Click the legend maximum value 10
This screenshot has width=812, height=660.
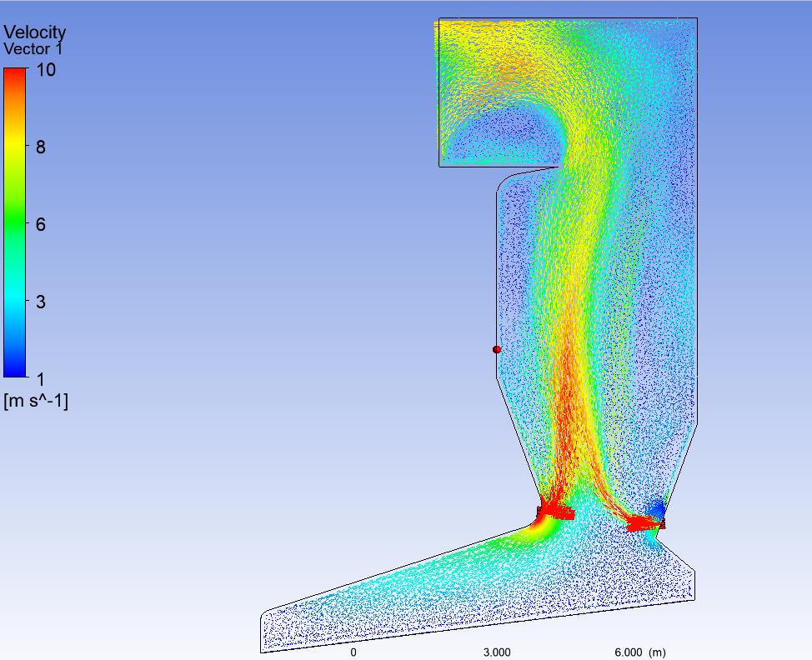[46, 70]
